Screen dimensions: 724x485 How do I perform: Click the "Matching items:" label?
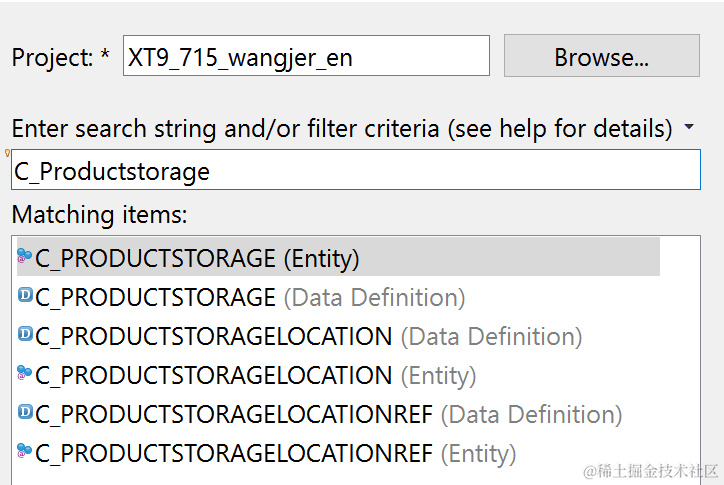coord(99,214)
